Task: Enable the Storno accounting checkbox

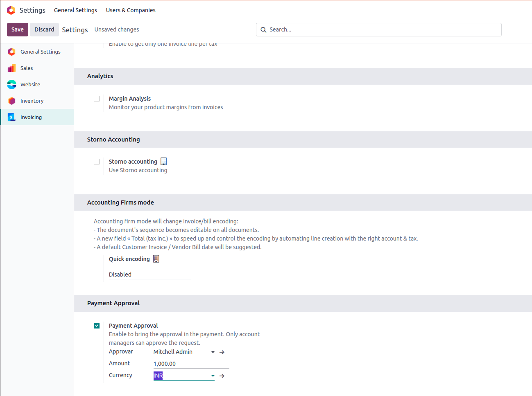Action: 97,162
